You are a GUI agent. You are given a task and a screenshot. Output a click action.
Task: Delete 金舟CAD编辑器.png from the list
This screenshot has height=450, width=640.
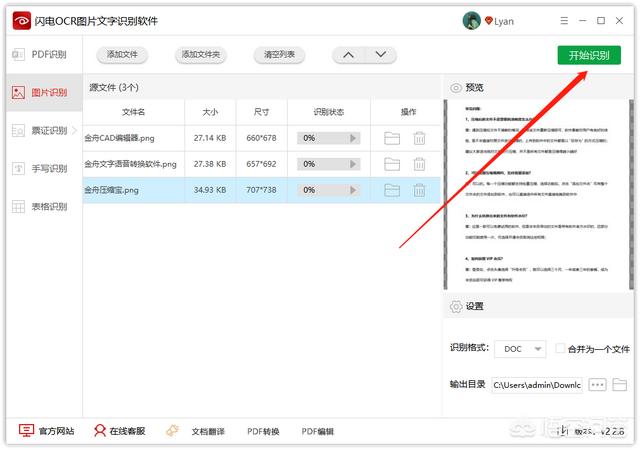(x=419, y=138)
